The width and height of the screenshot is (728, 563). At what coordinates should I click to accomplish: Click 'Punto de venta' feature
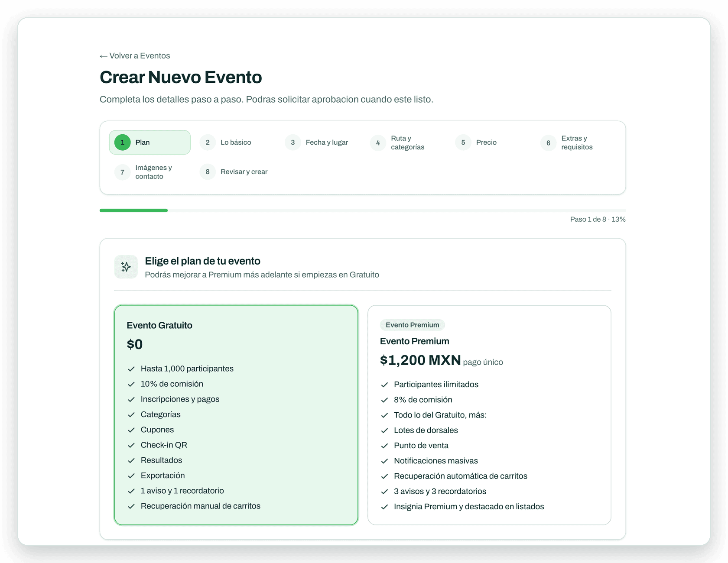421,446
